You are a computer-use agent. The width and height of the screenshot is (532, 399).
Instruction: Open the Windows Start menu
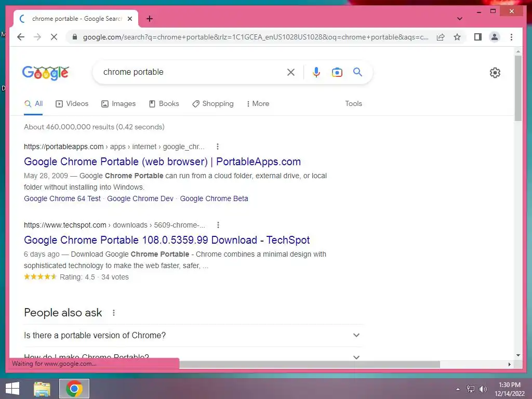coord(12,389)
